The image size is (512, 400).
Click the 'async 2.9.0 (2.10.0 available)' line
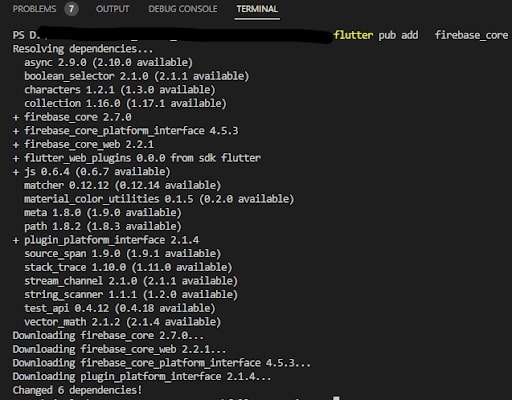(x=108, y=62)
